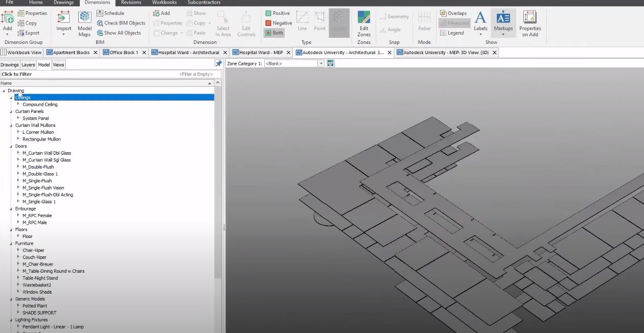Expand the Compound Ceiling item
The height and width of the screenshot is (333, 644).
point(19,104)
